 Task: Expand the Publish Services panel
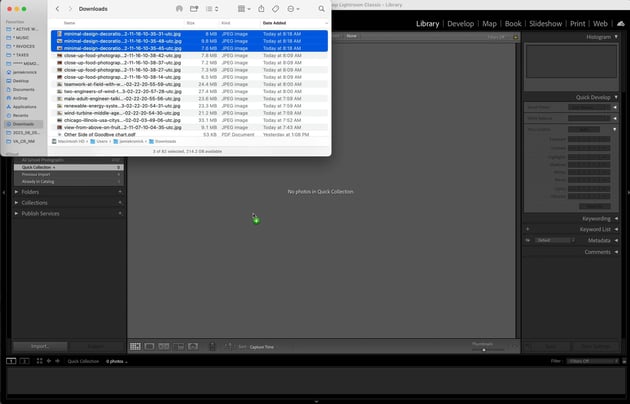(16, 213)
